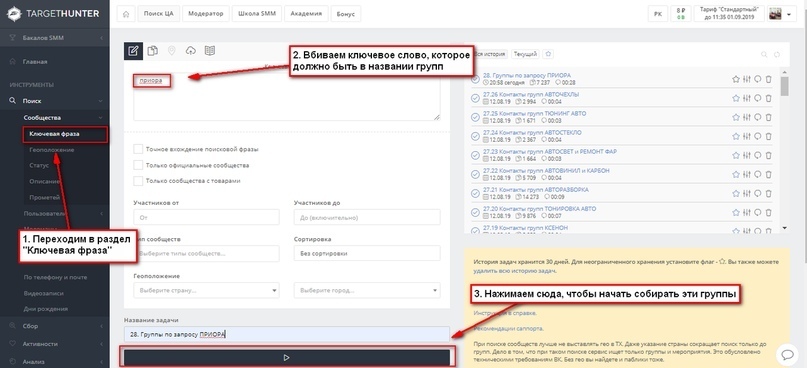Collapse the Поиск sidebar section
Screen dimensions: 807x368
pyautogui.click(x=55, y=101)
